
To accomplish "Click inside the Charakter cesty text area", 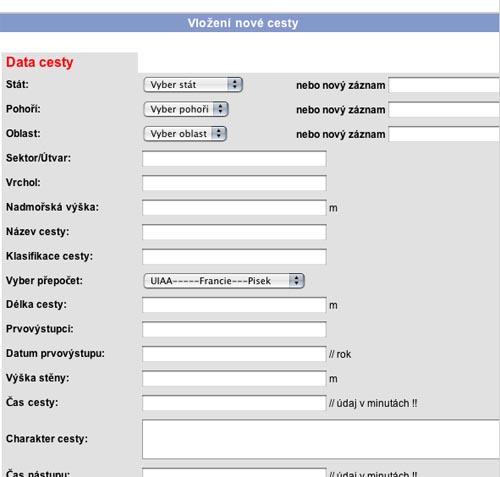I will click(x=321, y=439).
